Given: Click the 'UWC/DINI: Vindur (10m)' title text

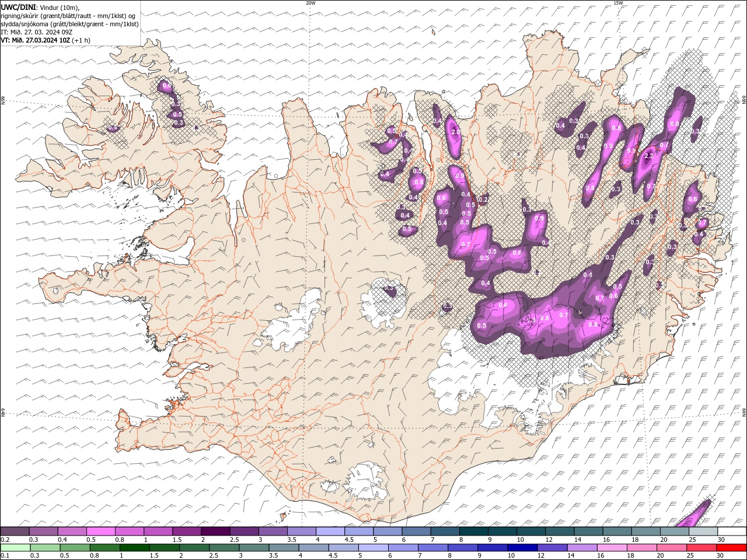Looking at the screenshot, I should pos(40,7).
